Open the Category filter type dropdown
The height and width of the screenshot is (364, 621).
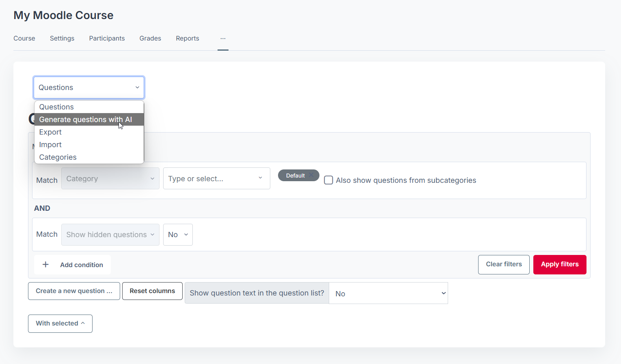[x=110, y=179]
